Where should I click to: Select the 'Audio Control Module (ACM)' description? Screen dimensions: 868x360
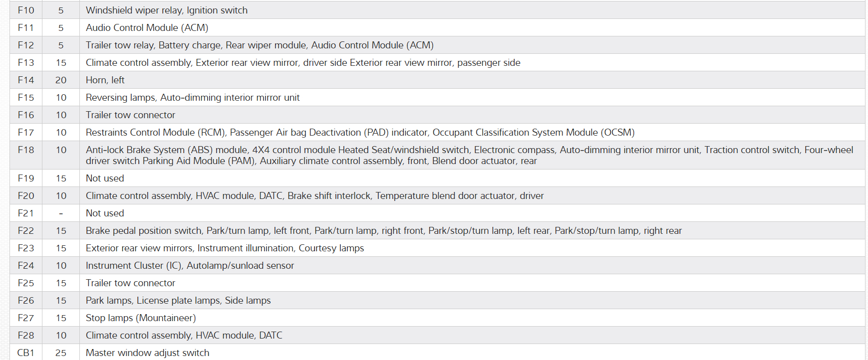pyautogui.click(x=147, y=28)
